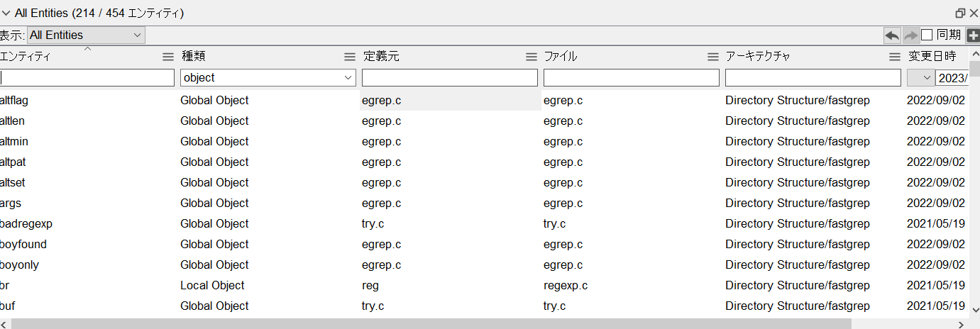Undock the All Entities panel
The width and height of the screenshot is (980, 329).
click(x=960, y=13)
